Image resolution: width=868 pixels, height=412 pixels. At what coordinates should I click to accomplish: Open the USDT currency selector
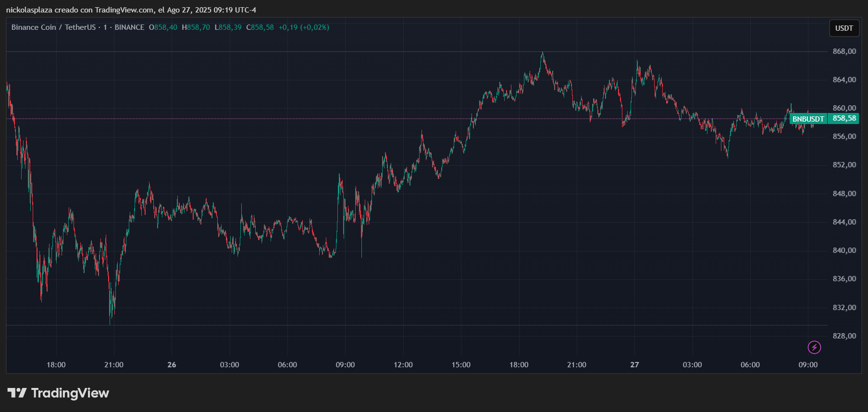click(x=844, y=28)
